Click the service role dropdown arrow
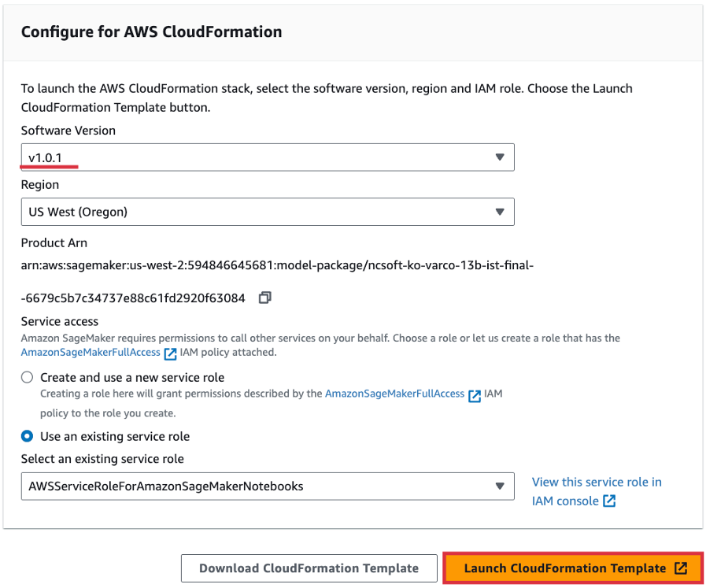Screen dimensions: 706x588 499,486
